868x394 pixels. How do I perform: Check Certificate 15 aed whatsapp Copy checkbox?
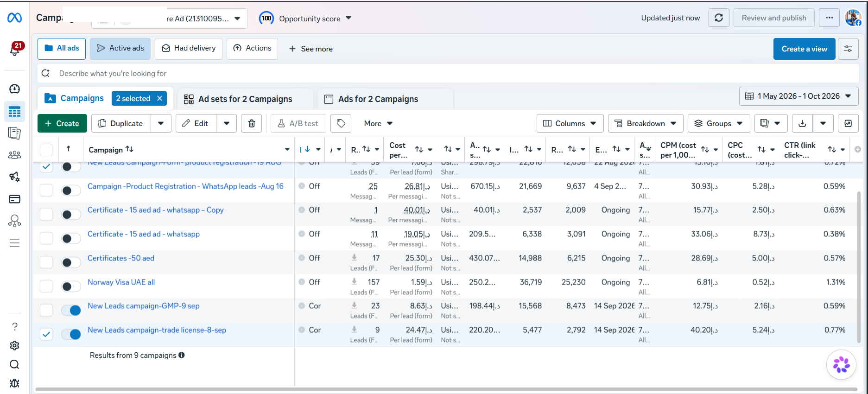46,214
